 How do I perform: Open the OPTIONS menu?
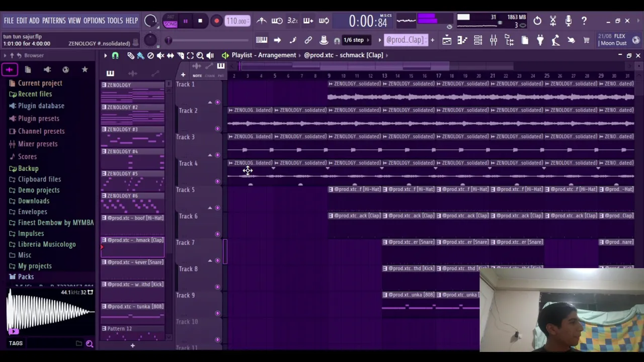94,21
